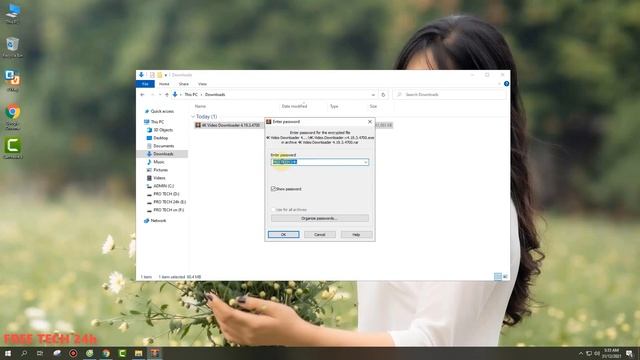
Task: Click the New folder quick access icon
Action: (x=159, y=75)
